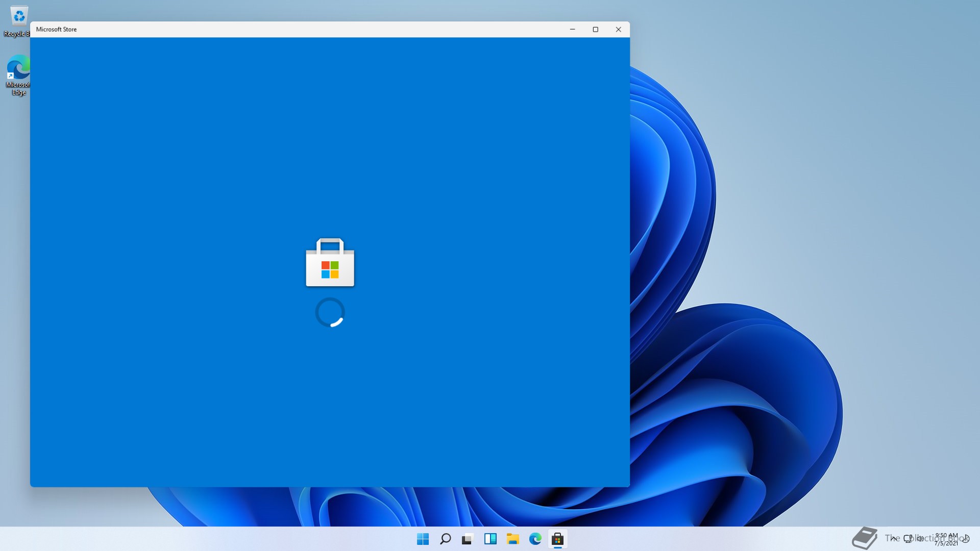Open Task View on the taskbar
The width and height of the screenshot is (980, 551).
click(468, 539)
